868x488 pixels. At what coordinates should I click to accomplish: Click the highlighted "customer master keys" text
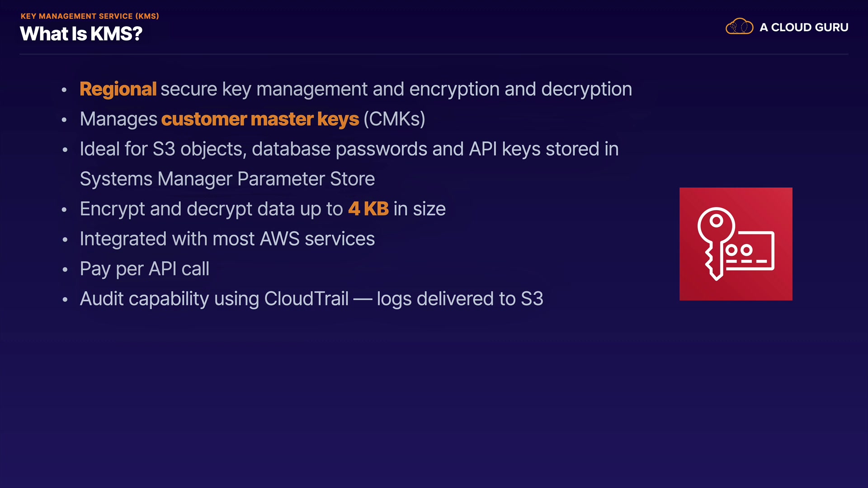click(260, 119)
